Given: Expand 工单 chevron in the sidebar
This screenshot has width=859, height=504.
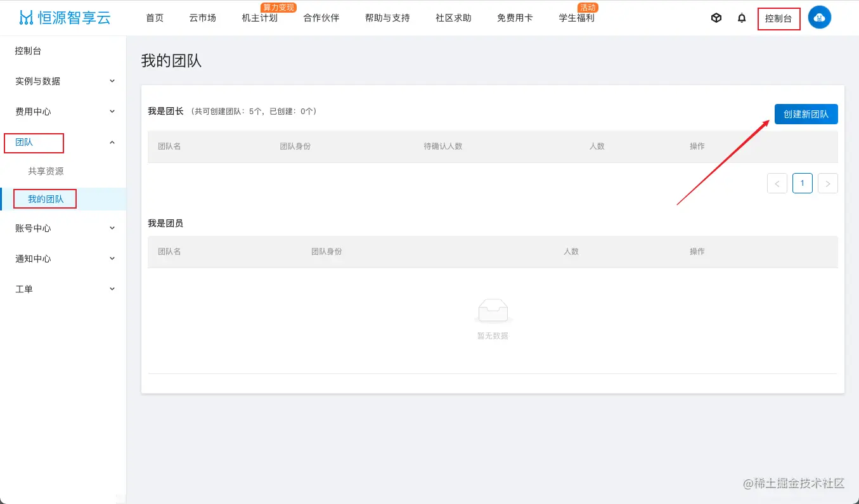Looking at the screenshot, I should [112, 289].
